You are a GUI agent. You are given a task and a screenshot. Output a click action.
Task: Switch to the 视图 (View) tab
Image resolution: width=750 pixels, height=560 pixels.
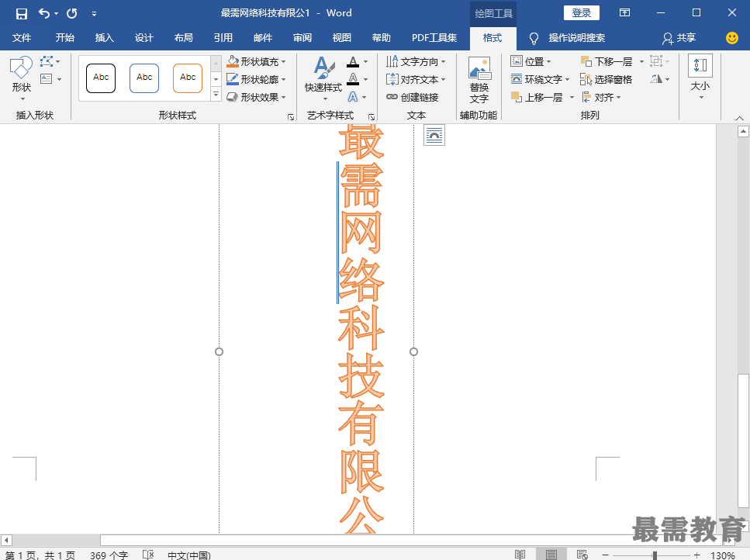click(341, 38)
